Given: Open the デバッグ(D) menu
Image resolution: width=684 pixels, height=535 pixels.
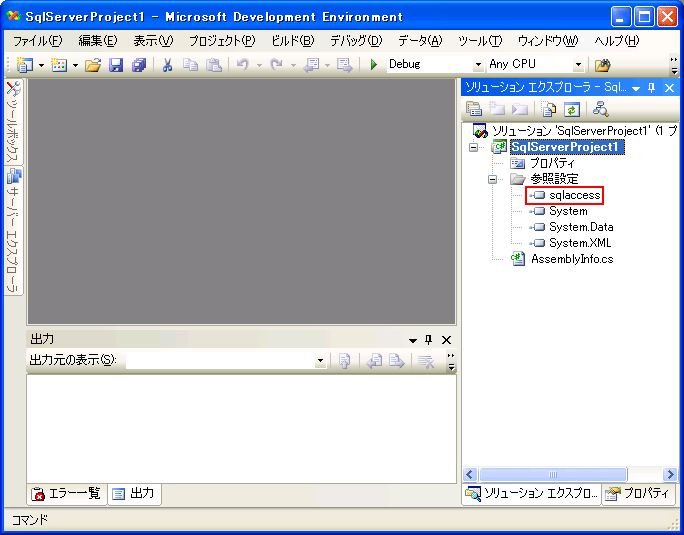Looking at the screenshot, I should tap(356, 41).
